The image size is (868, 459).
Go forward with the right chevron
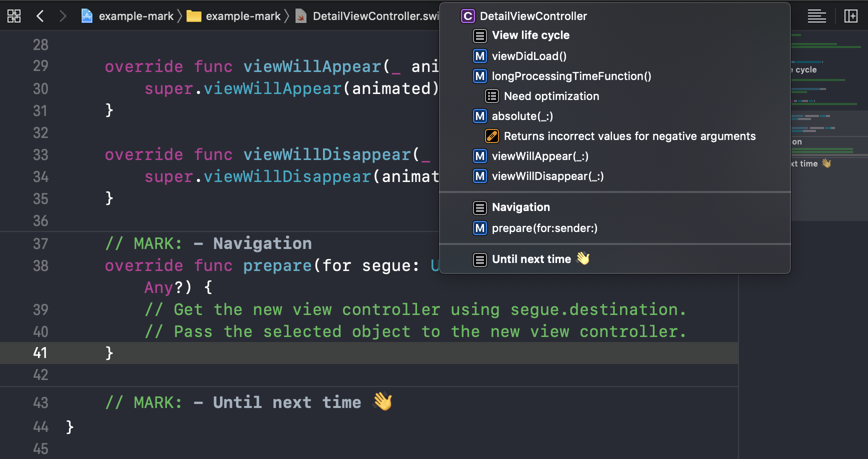pos(62,16)
